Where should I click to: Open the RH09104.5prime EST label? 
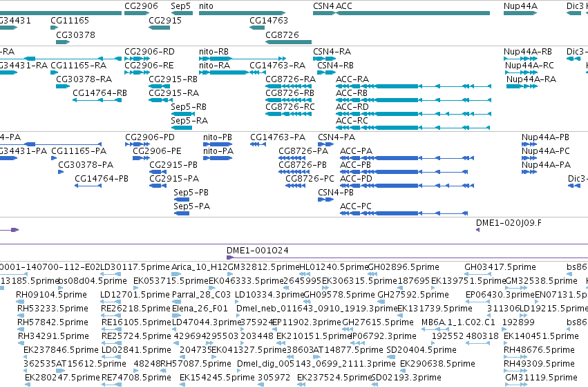tap(51, 295)
